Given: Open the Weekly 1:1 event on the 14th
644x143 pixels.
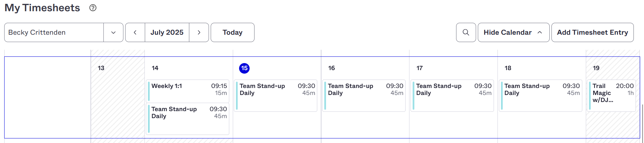Looking at the screenshot, I should point(188,91).
